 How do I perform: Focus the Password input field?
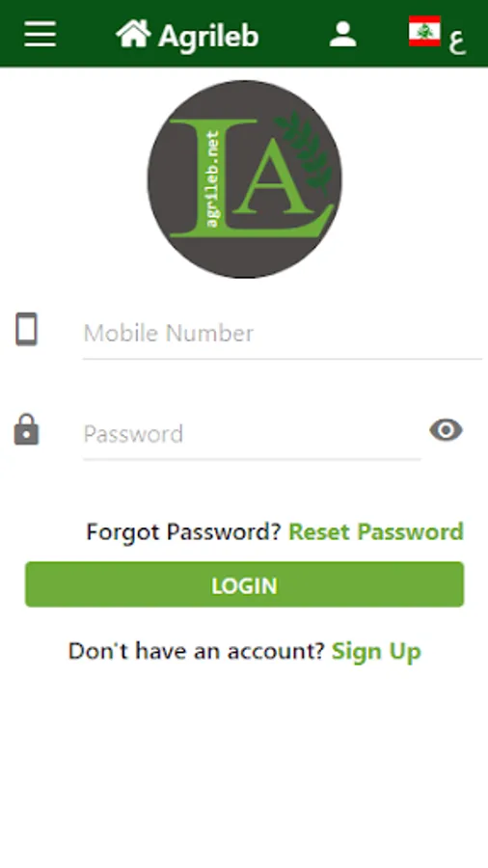pyautogui.click(x=252, y=434)
